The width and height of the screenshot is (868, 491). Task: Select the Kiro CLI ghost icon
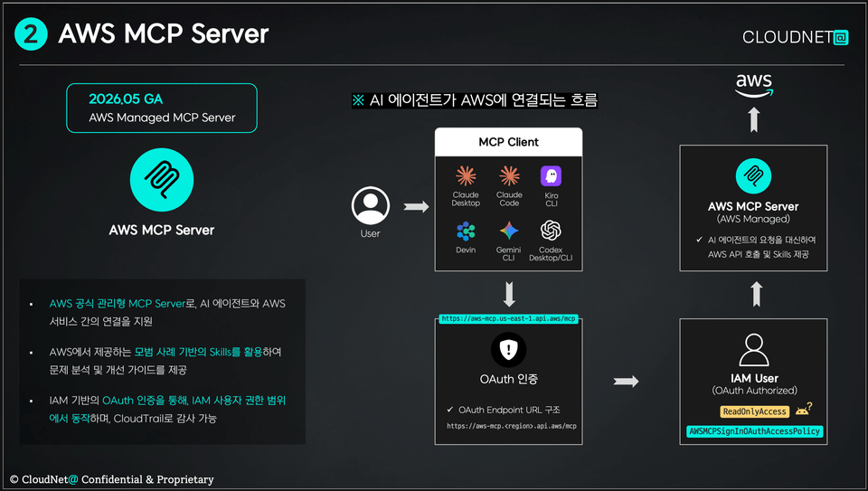click(551, 176)
